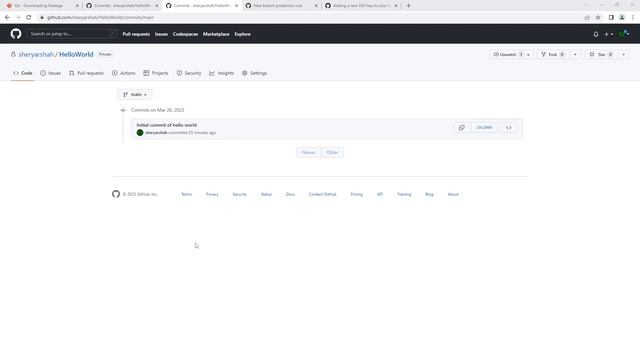
Task: Click the address bar URL
Action: (x=100, y=18)
